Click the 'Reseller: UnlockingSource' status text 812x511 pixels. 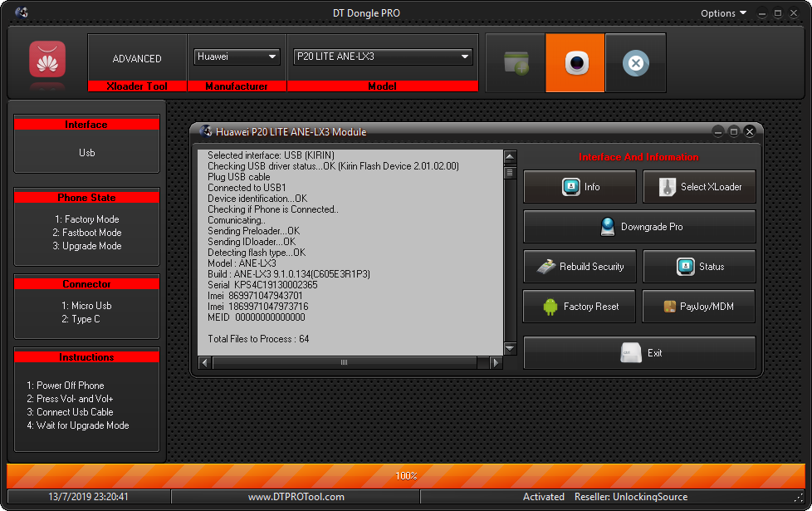pyautogui.click(x=631, y=497)
